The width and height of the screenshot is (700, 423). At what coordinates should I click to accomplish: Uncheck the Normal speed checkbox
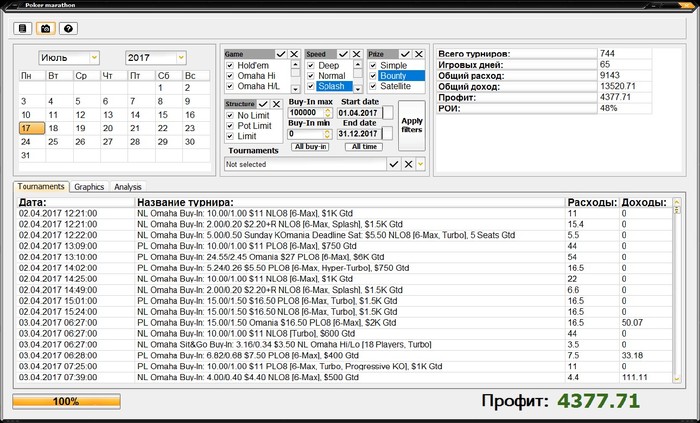311,75
